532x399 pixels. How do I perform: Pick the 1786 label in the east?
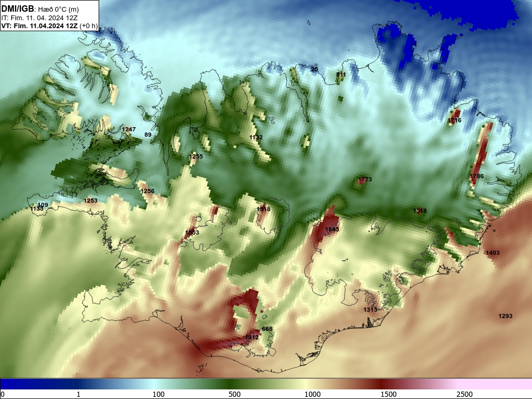pos(477,176)
